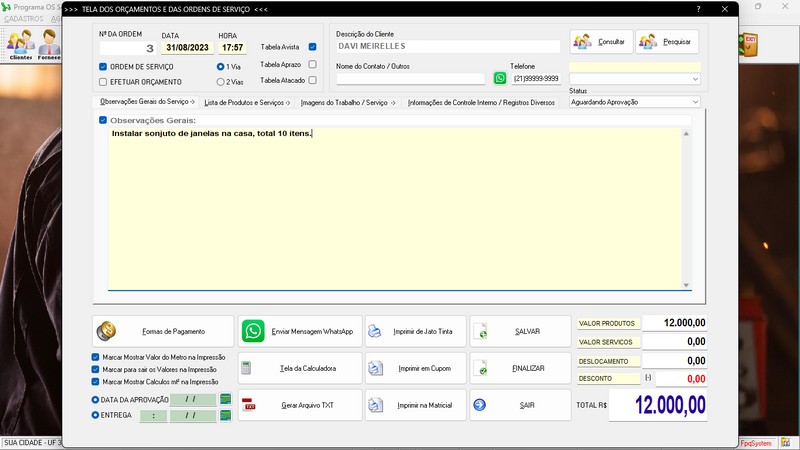
Task: Click Descrição do Cliente field
Action: [x=448, y=46]
